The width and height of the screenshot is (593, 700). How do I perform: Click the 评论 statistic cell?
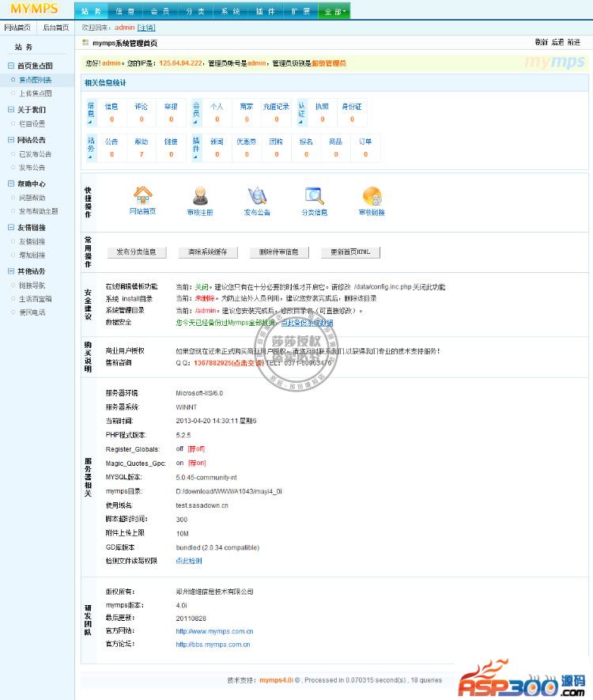click(142, 112)
